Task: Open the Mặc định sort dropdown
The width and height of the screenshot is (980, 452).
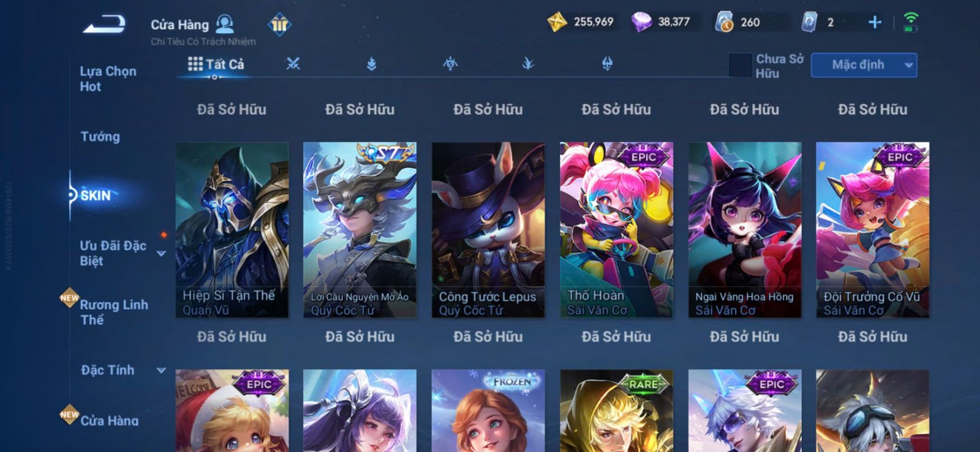Action: (x=864, y=65)
